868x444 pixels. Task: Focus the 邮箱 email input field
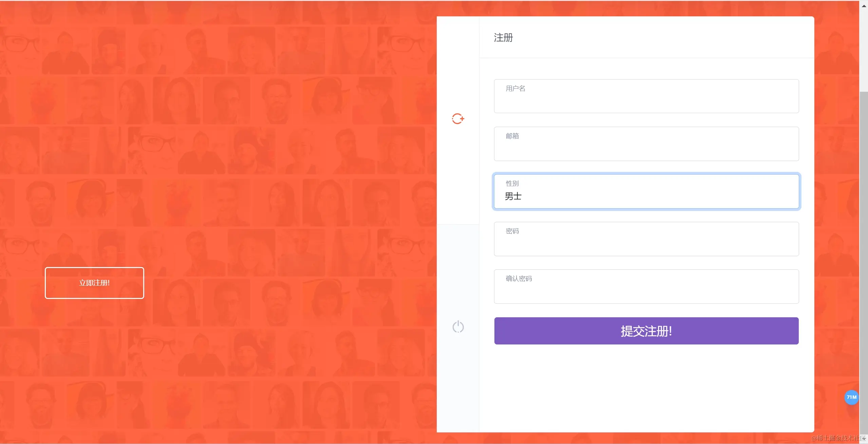(x=646, y=144)
